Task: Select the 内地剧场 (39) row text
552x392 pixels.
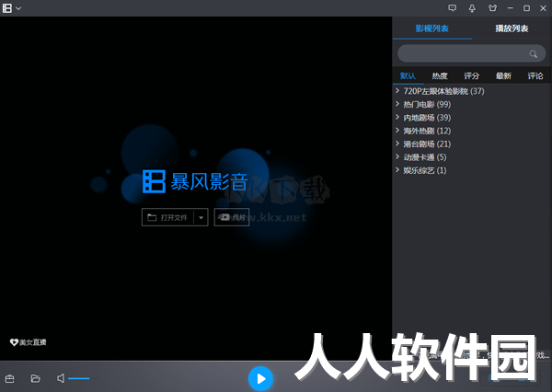Action: (x=427, y=118)
